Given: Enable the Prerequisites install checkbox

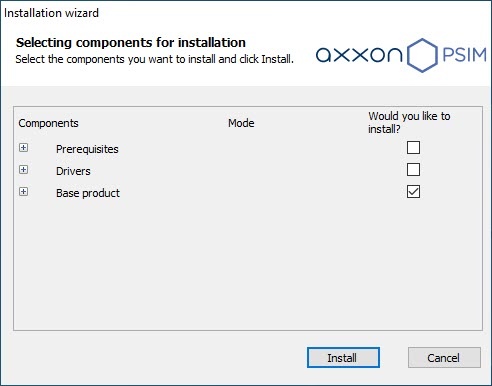Looking at the screenshot, I should 413,147.
